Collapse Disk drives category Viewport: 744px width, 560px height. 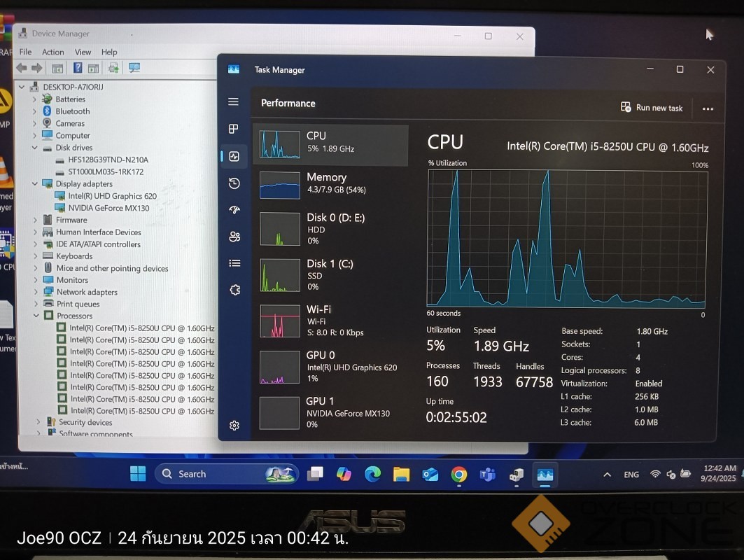[x=34, y=148]
